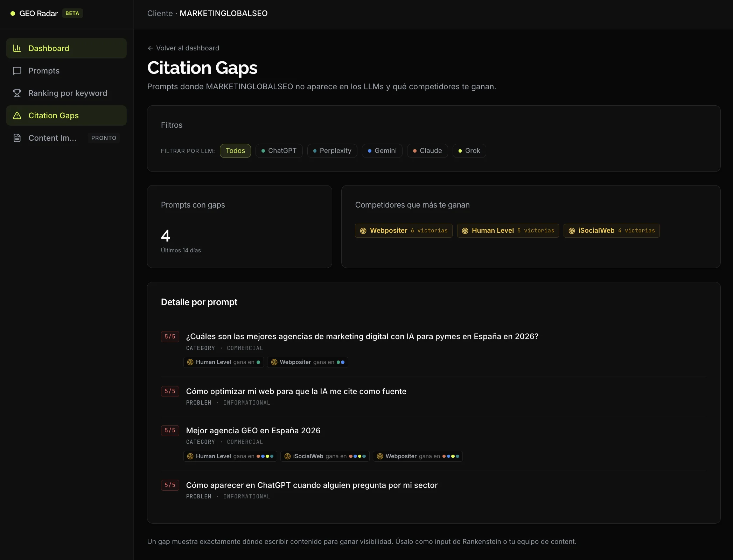This screenshot has height=560, width=733.
Task: Filter results by Perplexity
Action: coord(332,151)
